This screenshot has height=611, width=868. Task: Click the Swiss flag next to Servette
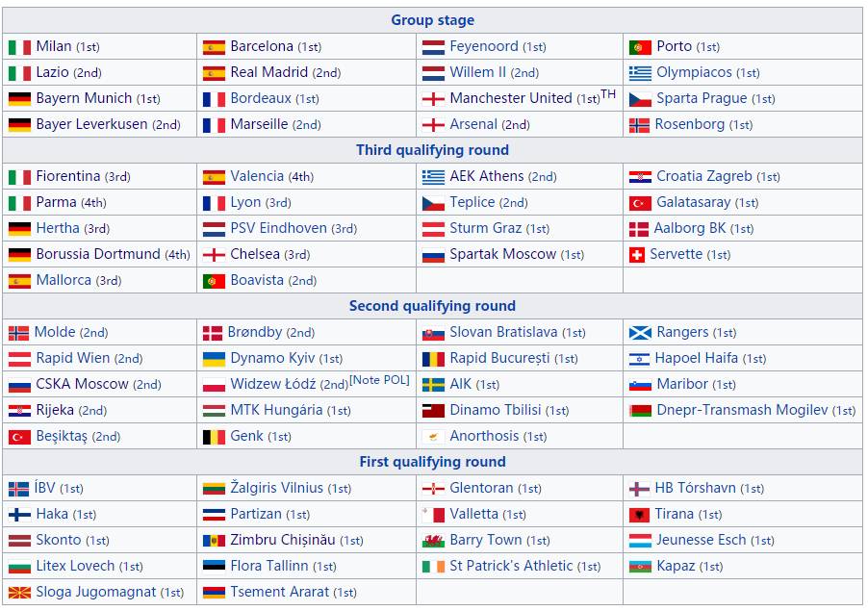[636, 255]
